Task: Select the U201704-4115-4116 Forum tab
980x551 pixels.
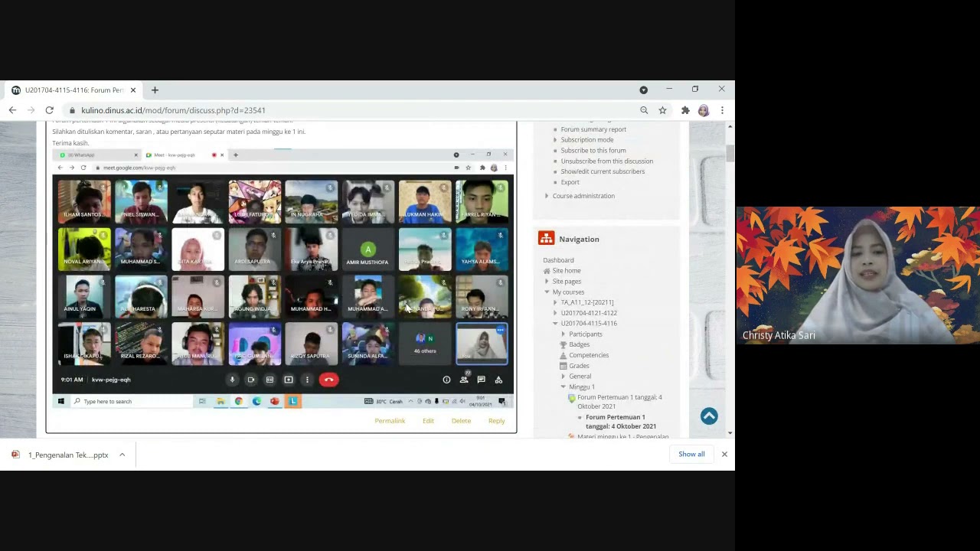Action: [73, 90]
